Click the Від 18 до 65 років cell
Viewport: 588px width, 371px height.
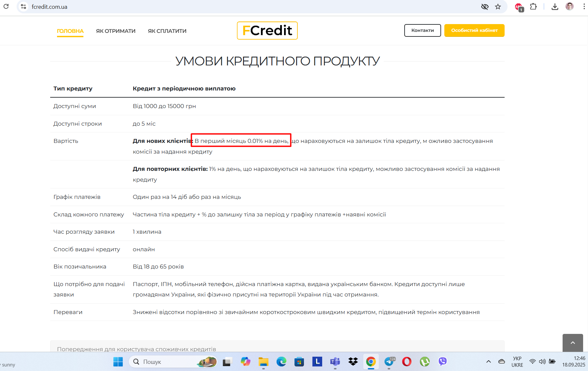coord(158,267)
